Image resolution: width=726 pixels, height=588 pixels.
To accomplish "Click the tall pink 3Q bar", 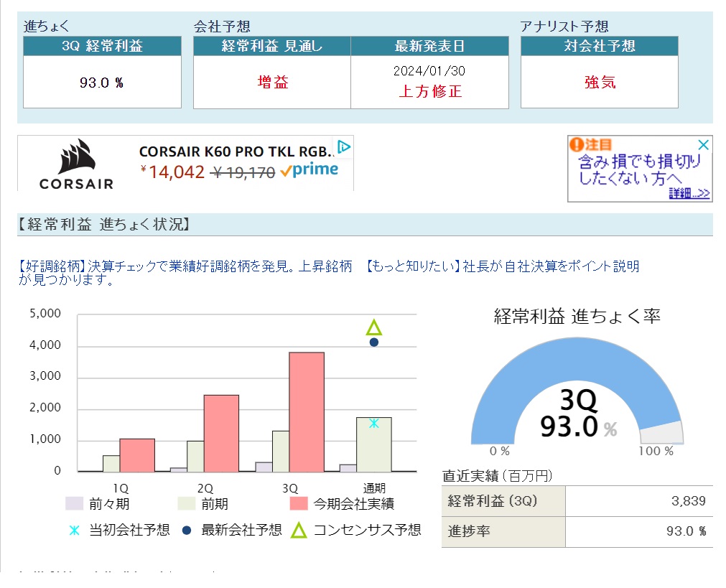I will point(307,411).
